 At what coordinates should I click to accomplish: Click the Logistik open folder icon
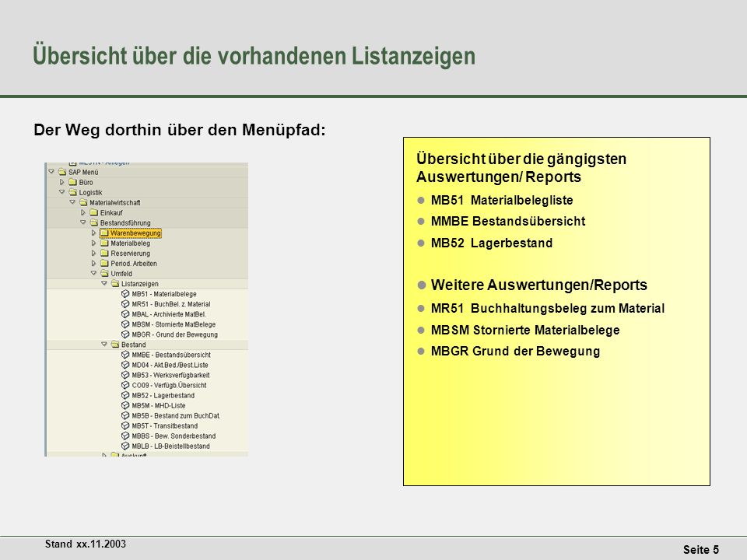(x=72, y=192)
